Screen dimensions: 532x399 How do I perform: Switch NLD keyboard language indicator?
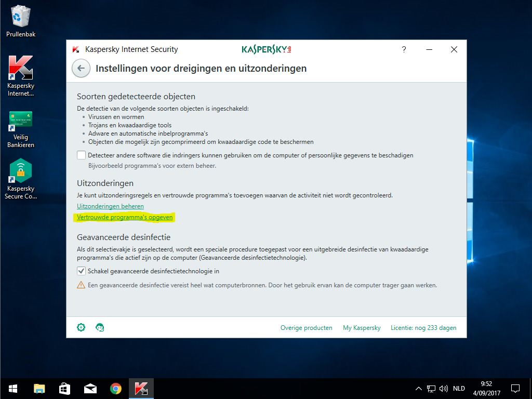point(459,389)
